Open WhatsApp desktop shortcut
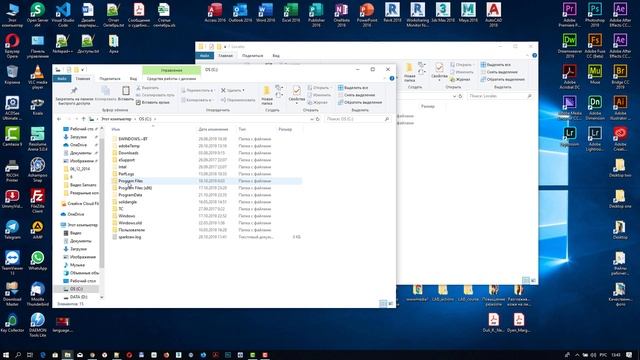 pyautogui.click(x=38, y=260)
